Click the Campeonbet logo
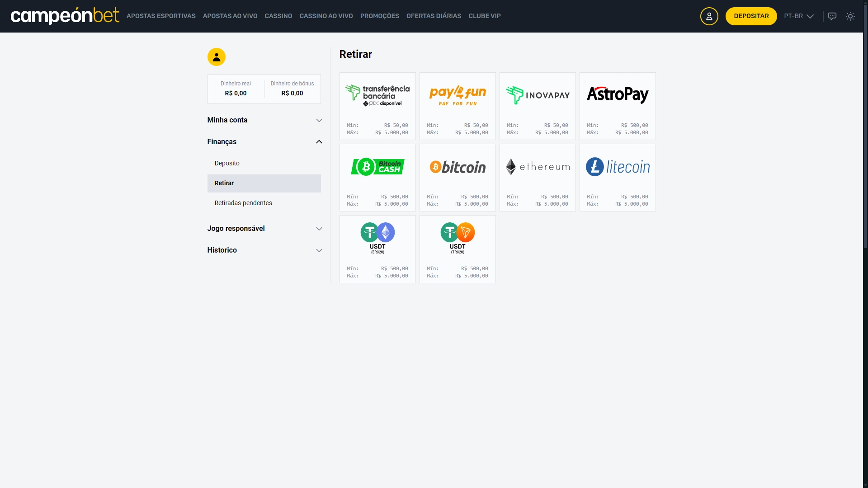The image size is (868, 488). coord(65,16)
